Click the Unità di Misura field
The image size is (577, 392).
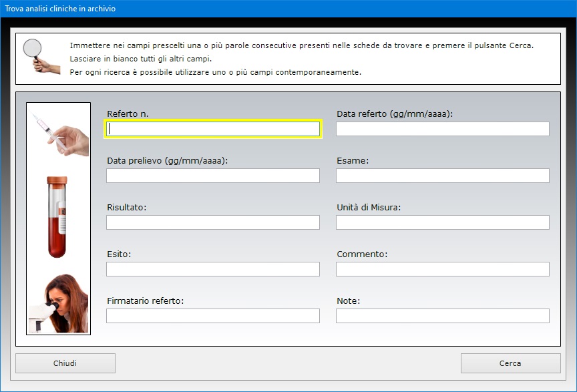coord(442,222)
